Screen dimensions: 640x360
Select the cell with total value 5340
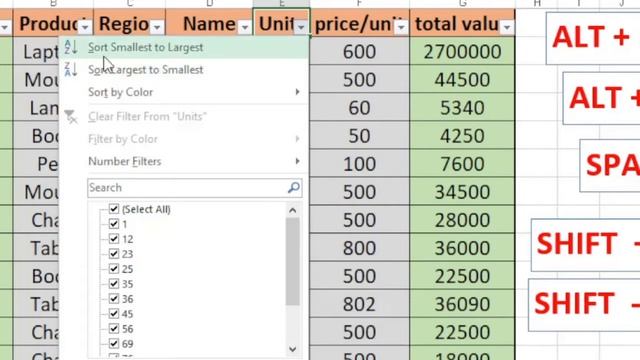click(462, 108)
